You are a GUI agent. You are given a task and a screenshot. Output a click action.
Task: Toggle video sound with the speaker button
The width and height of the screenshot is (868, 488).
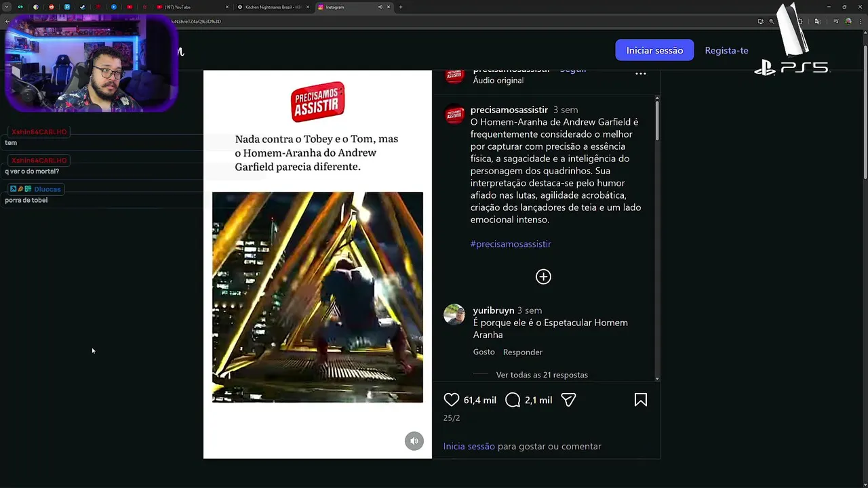pos(414,441)
